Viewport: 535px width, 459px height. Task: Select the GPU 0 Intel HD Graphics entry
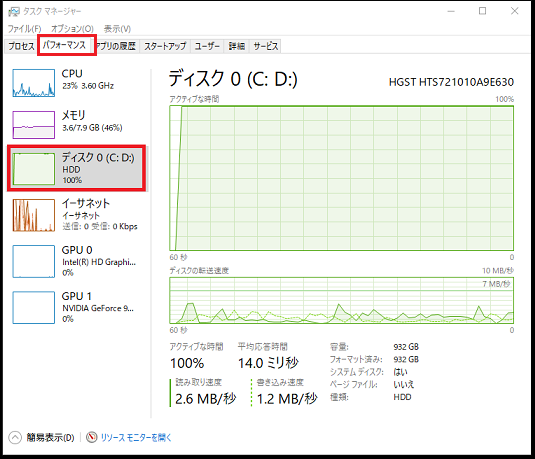click(x=76, y=261)
